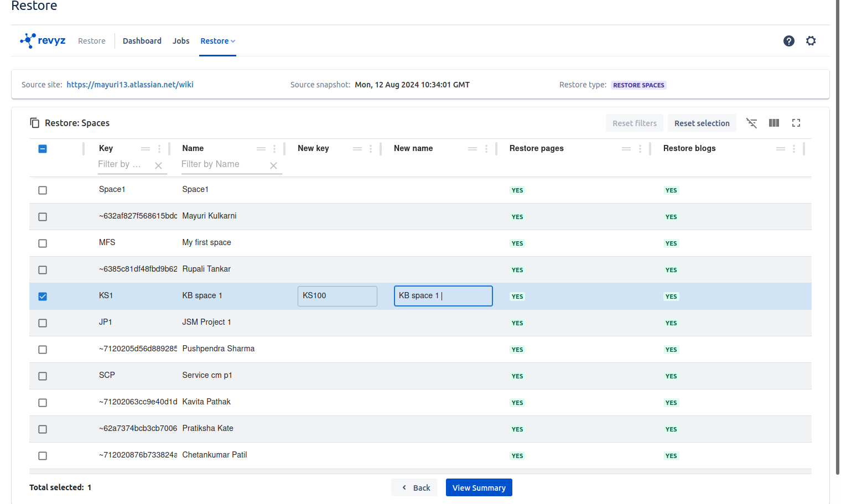Check the Space1 row checkbox
841x504 pixels.
(43, 190)
